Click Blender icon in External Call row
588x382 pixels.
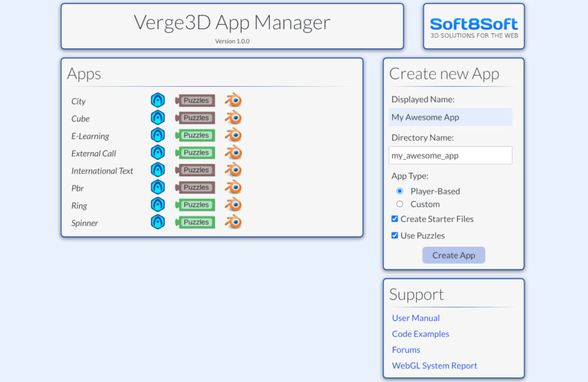pos(233,152)
